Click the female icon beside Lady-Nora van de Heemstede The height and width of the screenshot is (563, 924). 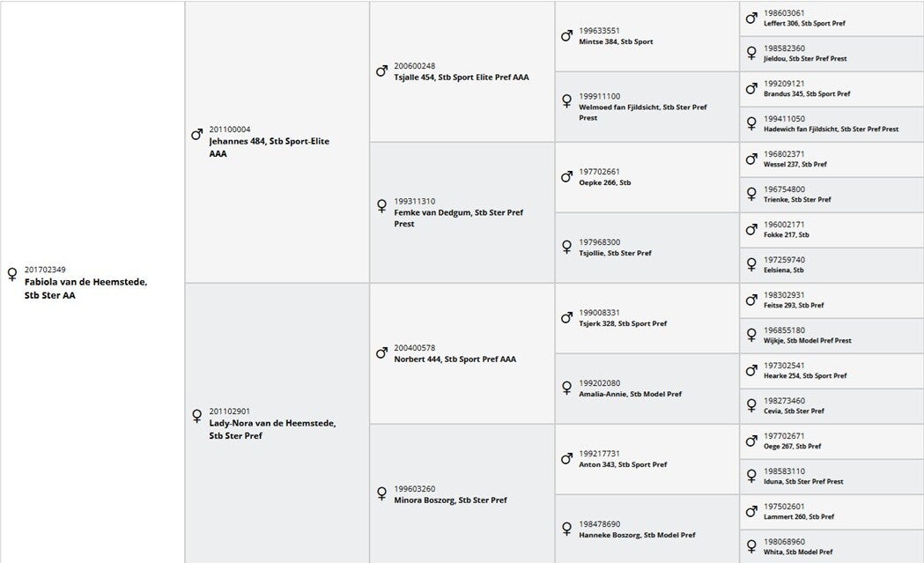pos(196,416)
